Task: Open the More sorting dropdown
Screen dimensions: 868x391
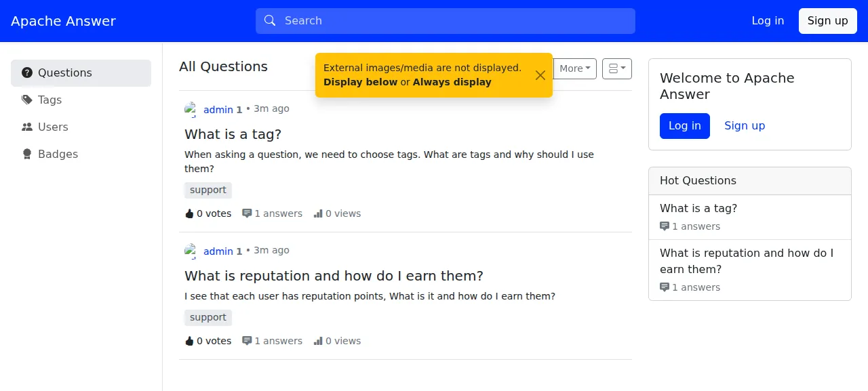Action: pos(575,68)
